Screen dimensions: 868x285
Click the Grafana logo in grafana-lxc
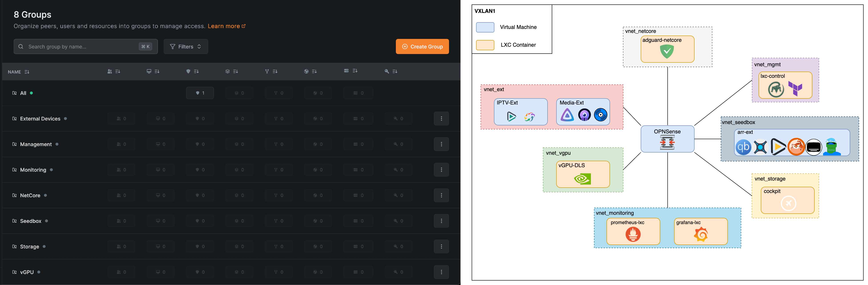click(701, 234)
